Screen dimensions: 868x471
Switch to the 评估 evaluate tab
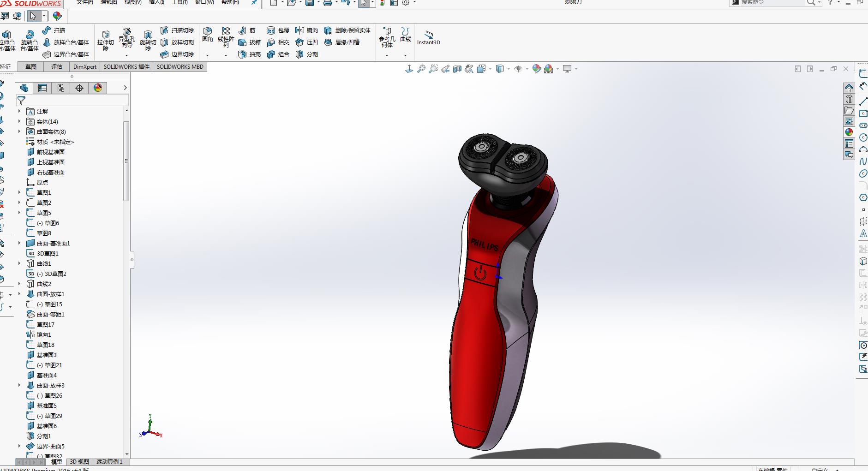coord(57,67)
